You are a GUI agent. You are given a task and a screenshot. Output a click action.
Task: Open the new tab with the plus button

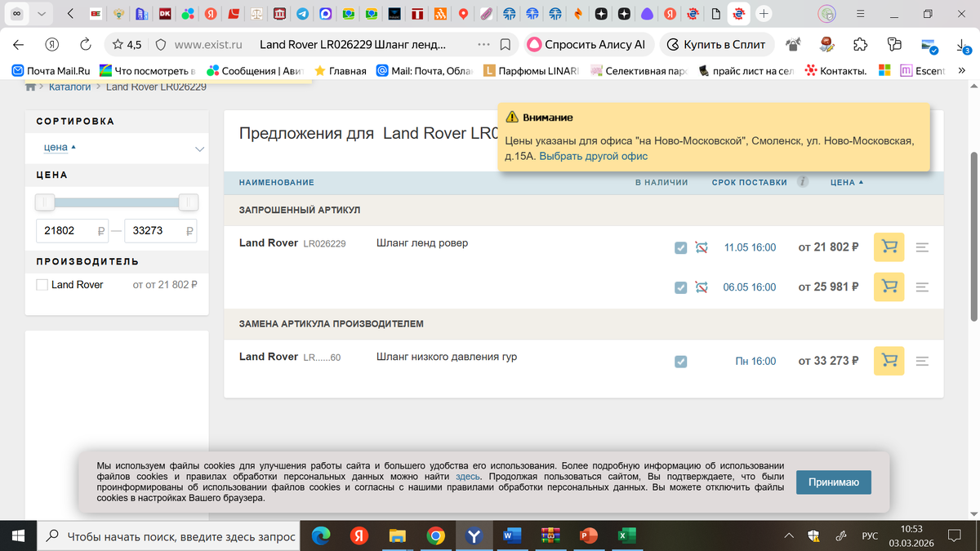click(764, 14)
